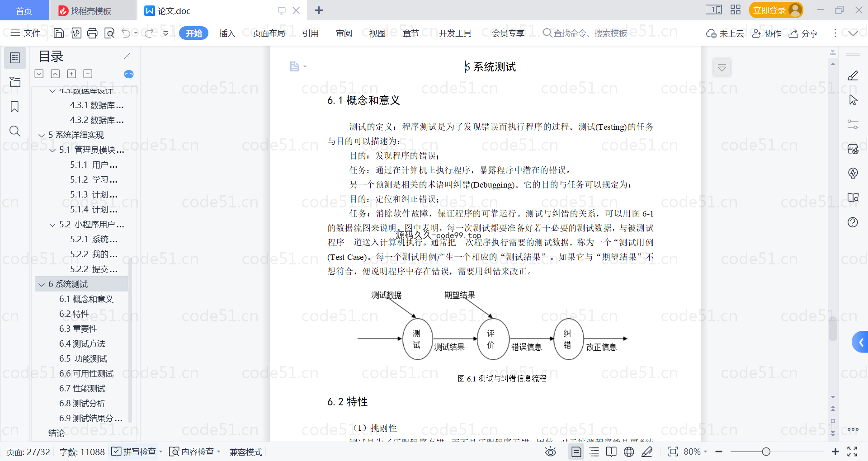This screenshot has width=868, height=461.
Task: Click the export to PDF icon
Action: (76, 33)
